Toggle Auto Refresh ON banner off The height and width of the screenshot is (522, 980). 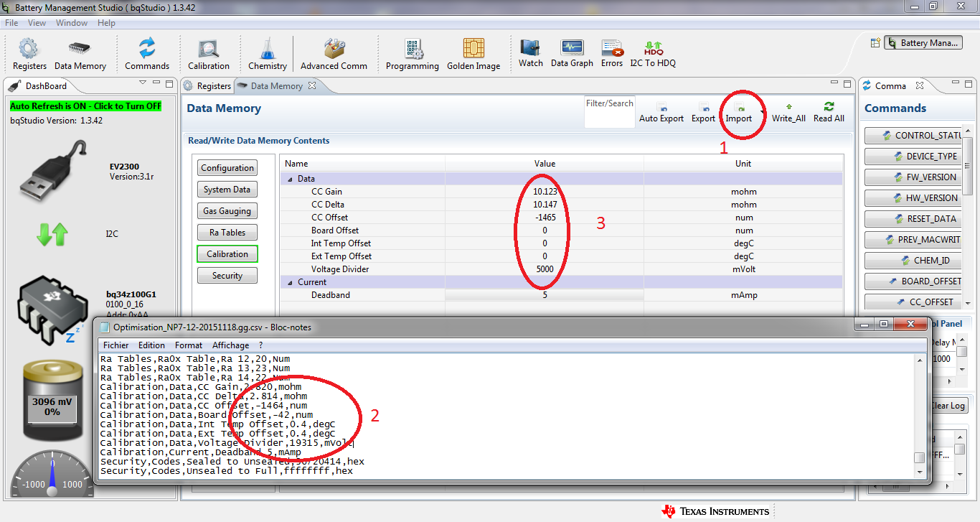coord(85,106)
